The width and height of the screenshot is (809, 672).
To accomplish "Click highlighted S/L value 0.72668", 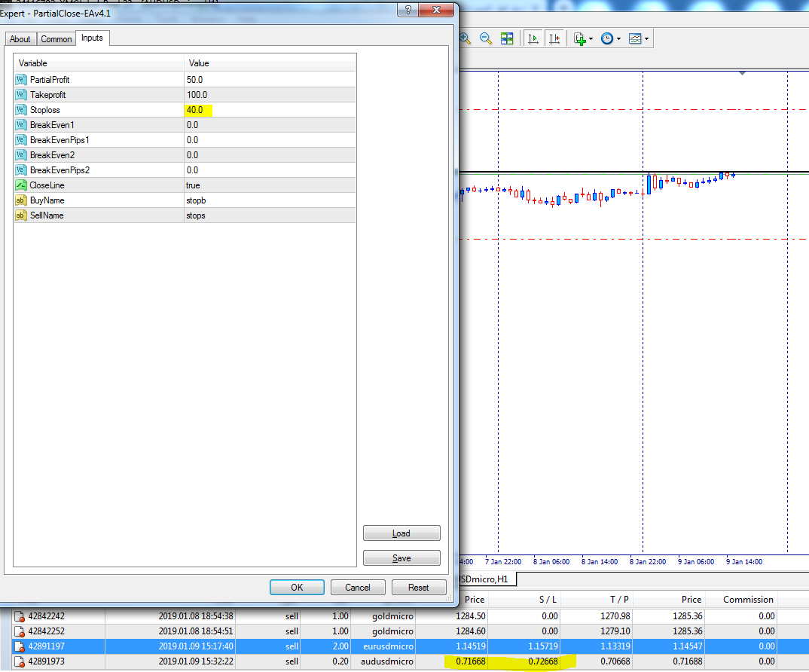I will pyautogui.click(x=543, y=661).
